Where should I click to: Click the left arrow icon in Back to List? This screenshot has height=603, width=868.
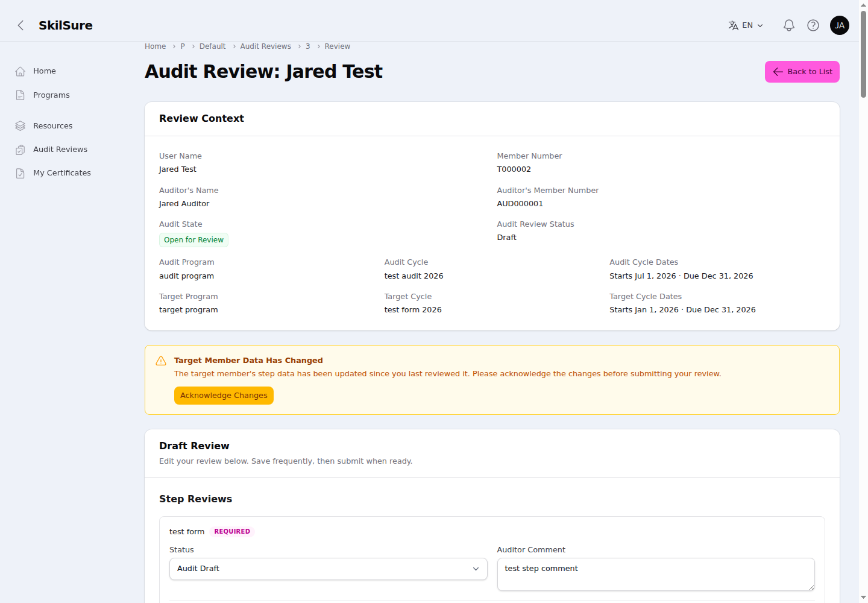tap(778, 72)
